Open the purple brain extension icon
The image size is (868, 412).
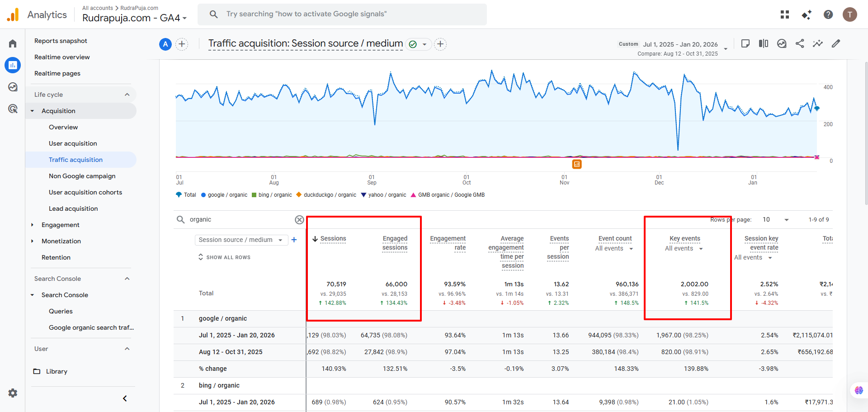pos(859,390)
